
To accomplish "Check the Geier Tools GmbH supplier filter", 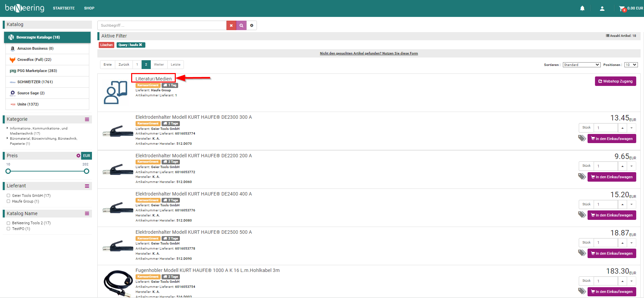I will pos(8,196).
